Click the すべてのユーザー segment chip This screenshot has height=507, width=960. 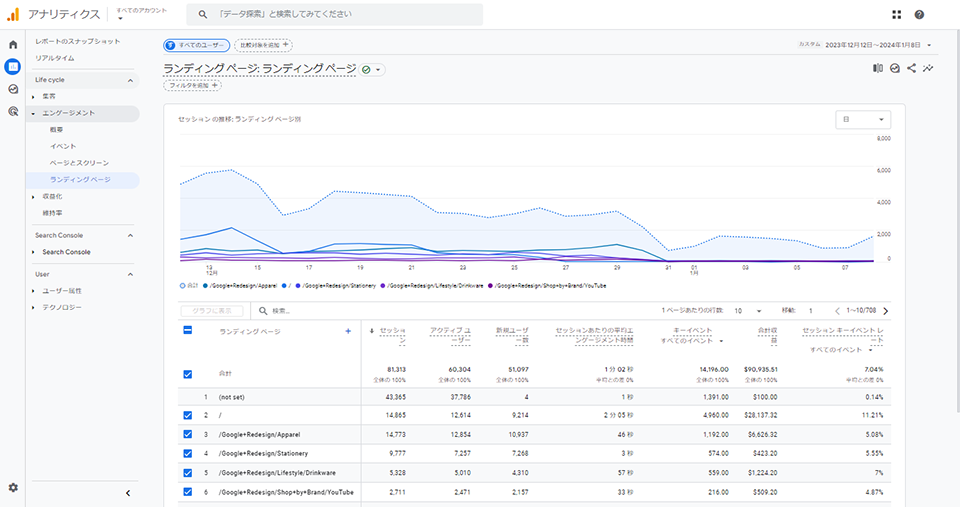coord(196,45)
